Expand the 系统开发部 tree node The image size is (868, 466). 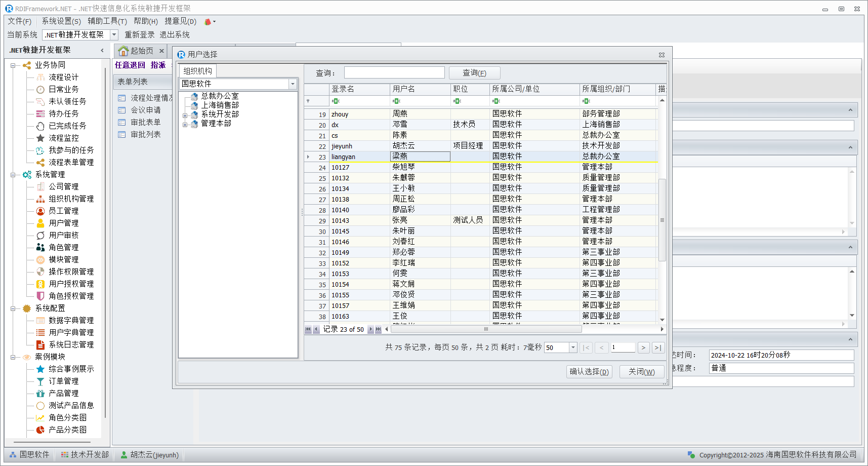click(185, 115)
